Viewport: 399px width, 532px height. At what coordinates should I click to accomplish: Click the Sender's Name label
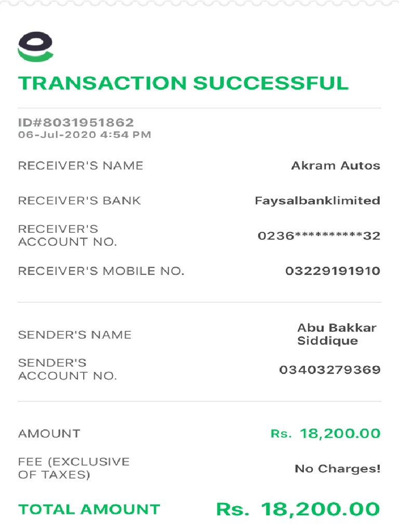click(x=74, y=335)
